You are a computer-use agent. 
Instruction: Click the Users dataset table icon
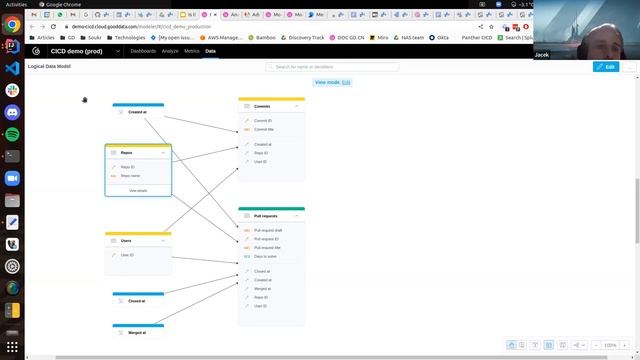(x=113, y=241)
